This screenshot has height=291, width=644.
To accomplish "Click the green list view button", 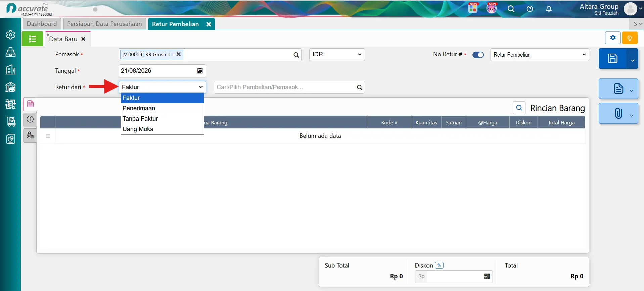I will pyautogui.click(x=32, y=39).
